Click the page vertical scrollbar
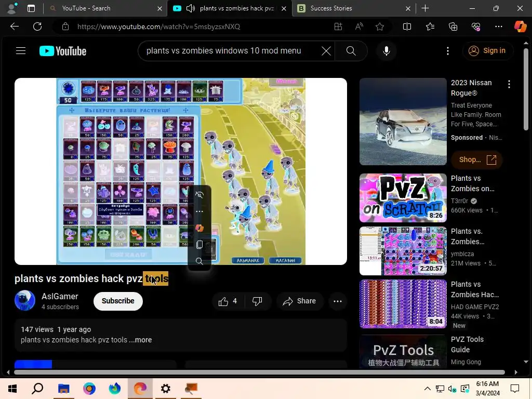Screen dimensions: 532x399 (526, 89)
